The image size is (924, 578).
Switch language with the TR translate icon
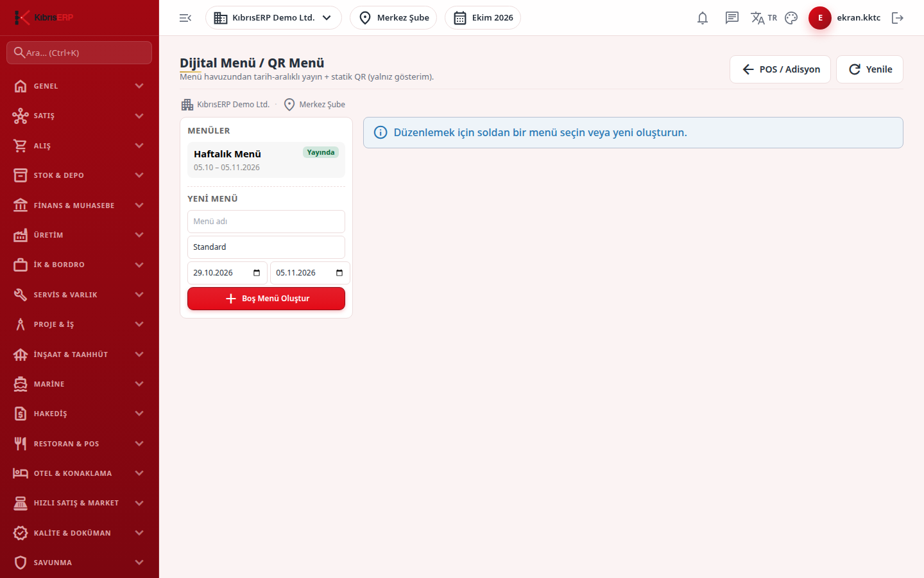tap(764, 18)
